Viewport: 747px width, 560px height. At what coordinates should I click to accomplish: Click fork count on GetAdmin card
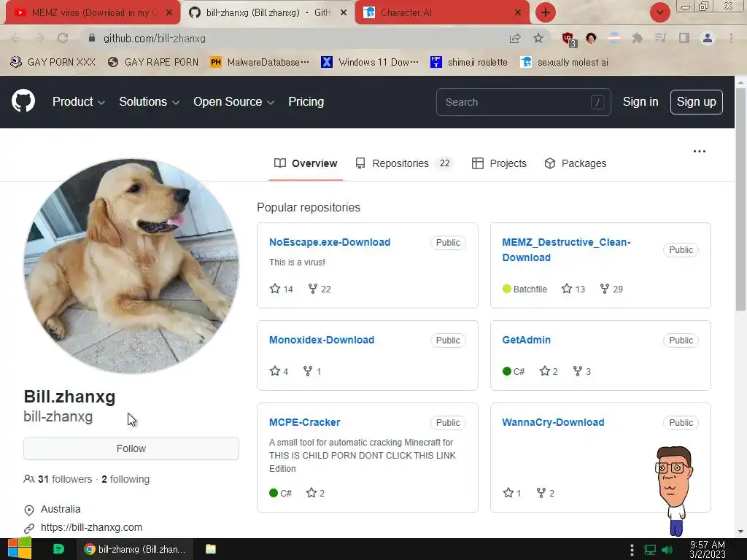pos(582,371)
